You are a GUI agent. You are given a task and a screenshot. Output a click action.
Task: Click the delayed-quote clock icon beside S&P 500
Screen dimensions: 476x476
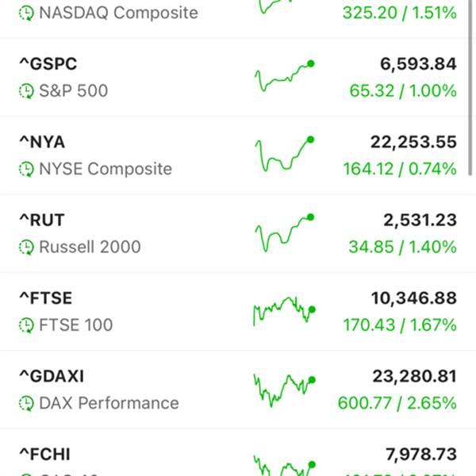pyautogui.click(x=27, y=91)
